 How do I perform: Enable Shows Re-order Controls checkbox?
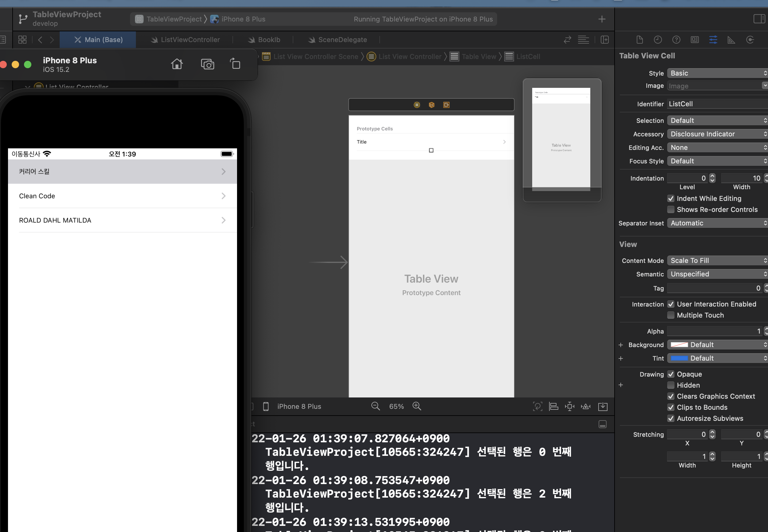671,209
